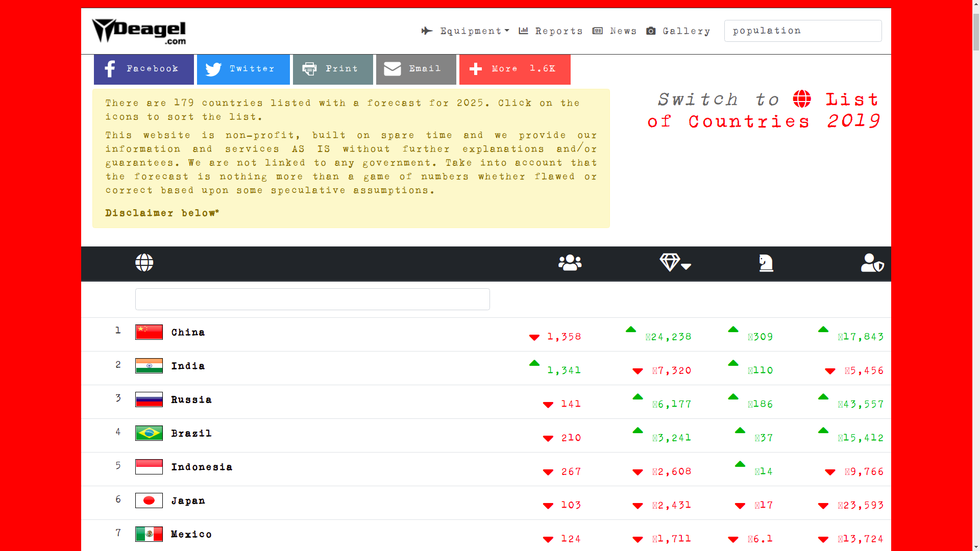Open the China country entry
The image size is (980, 551).
tap(188, 332)
